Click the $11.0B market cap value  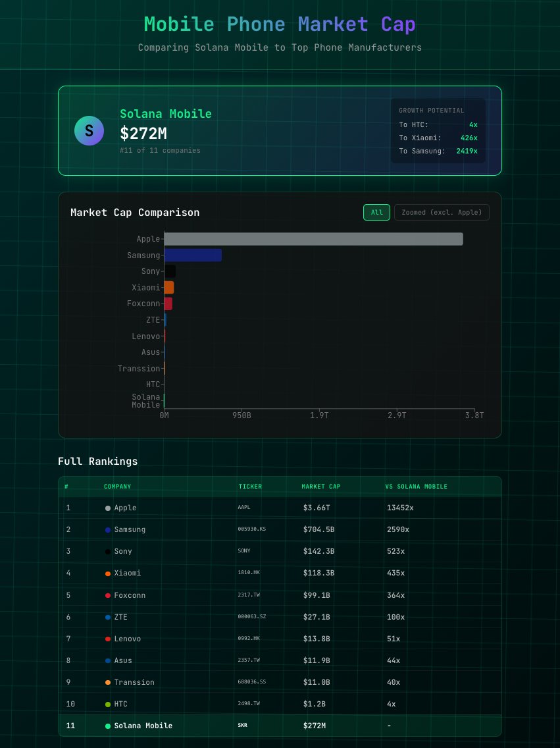317,682
